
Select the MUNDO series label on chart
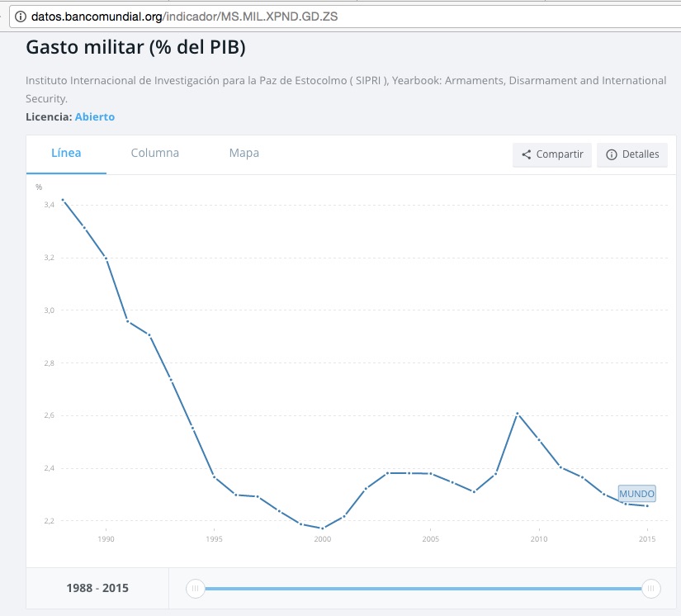(636, 494)
